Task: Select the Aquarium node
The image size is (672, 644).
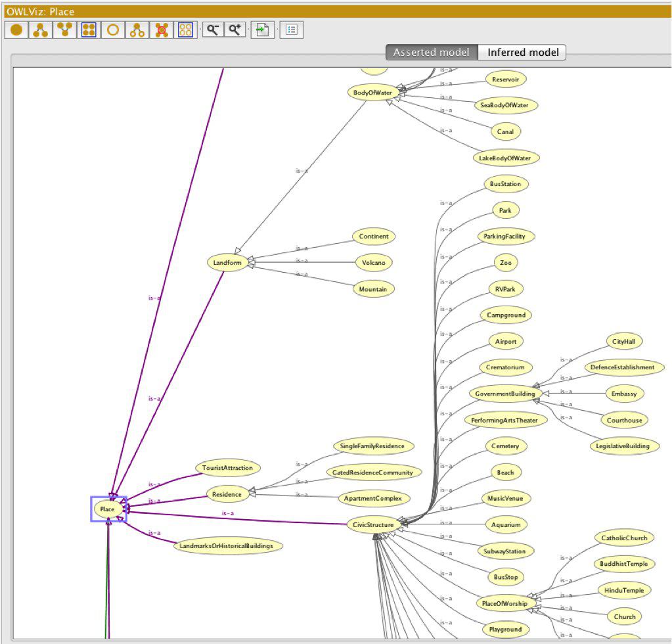Action: [506, 525]
